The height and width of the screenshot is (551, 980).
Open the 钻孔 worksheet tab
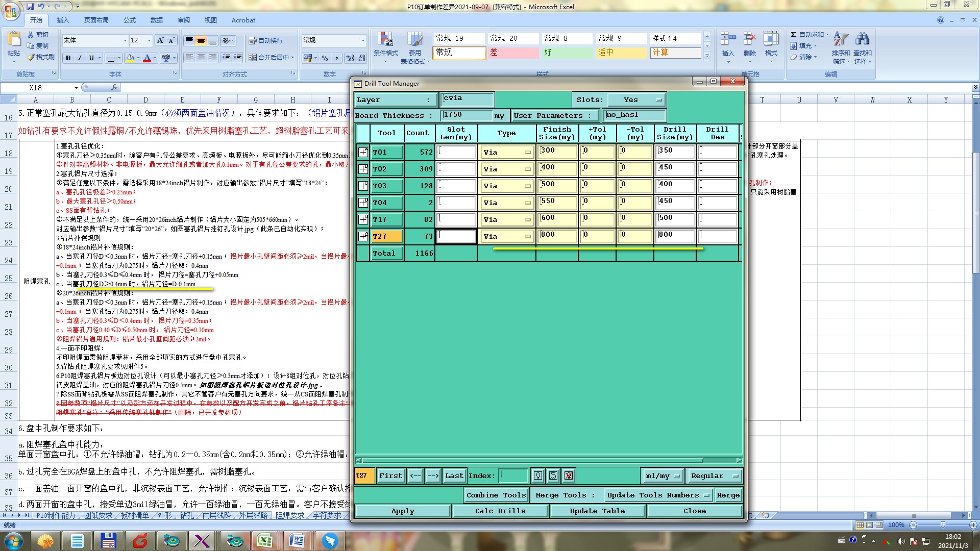187,515
